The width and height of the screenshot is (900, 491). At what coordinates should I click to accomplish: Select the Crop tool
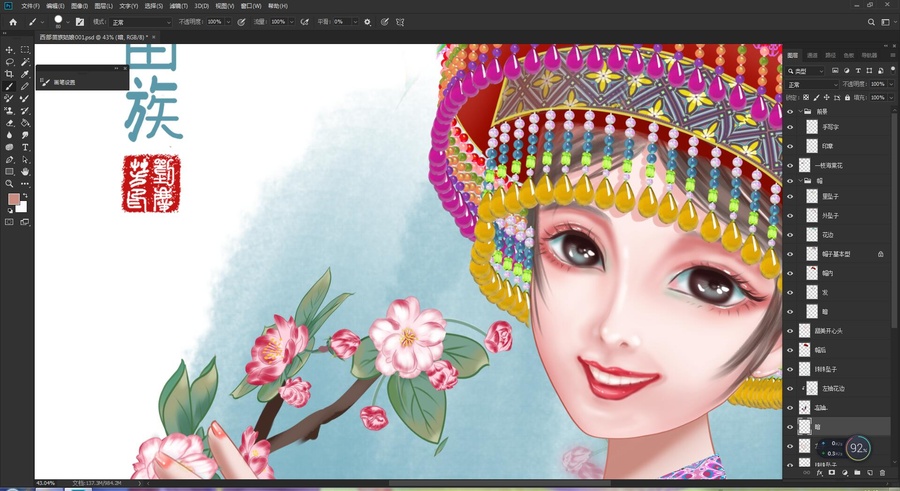[9, 74]
